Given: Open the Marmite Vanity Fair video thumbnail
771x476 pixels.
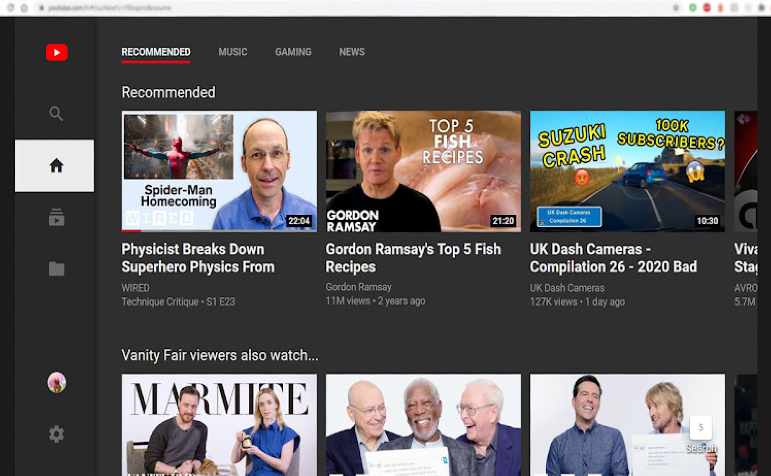Looking at the screenshot, I should pos(219,425).
